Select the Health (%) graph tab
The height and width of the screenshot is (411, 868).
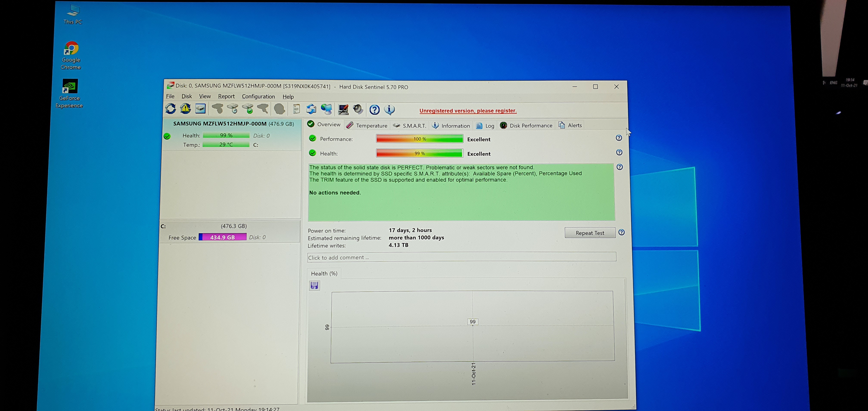(x=324, y=273)
